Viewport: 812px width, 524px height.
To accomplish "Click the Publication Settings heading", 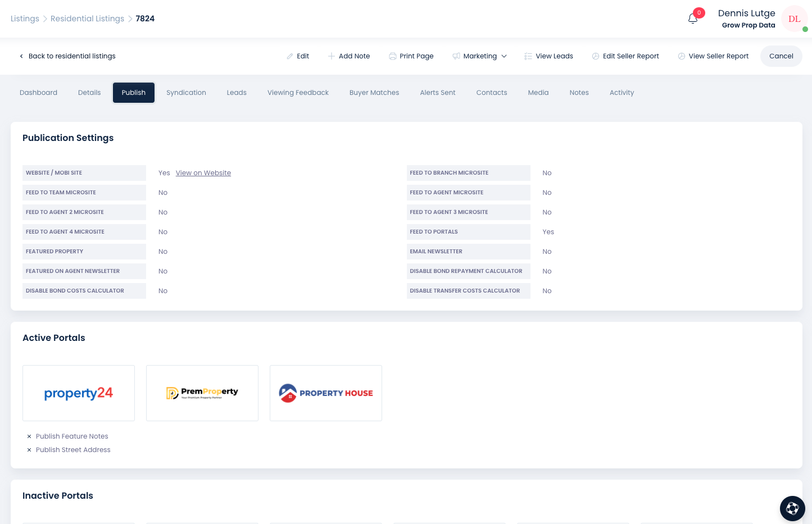I will tap(68, 138).
